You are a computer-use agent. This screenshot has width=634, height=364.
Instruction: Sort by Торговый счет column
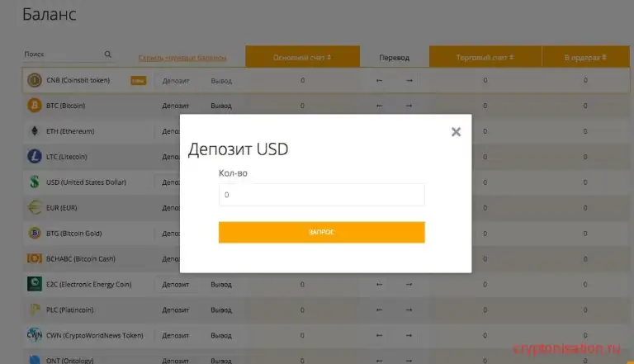click(485, 58)
